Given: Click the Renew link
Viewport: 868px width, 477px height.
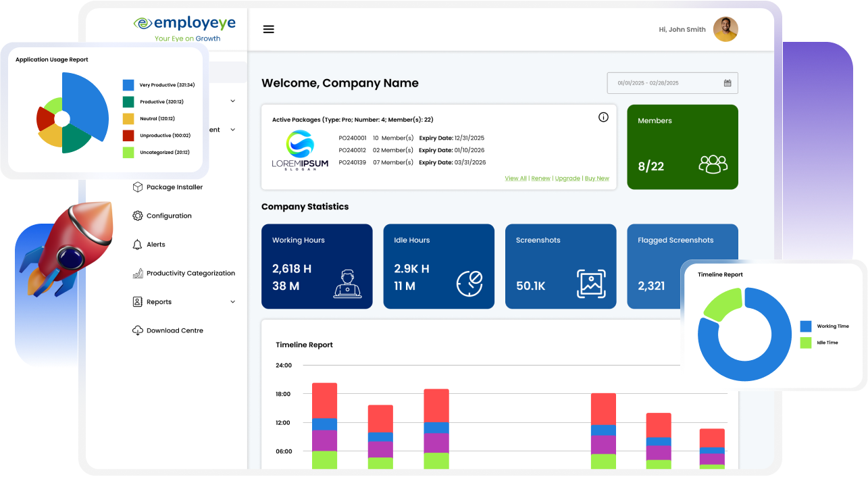Looking at the screenshot, I should [540, 178].
